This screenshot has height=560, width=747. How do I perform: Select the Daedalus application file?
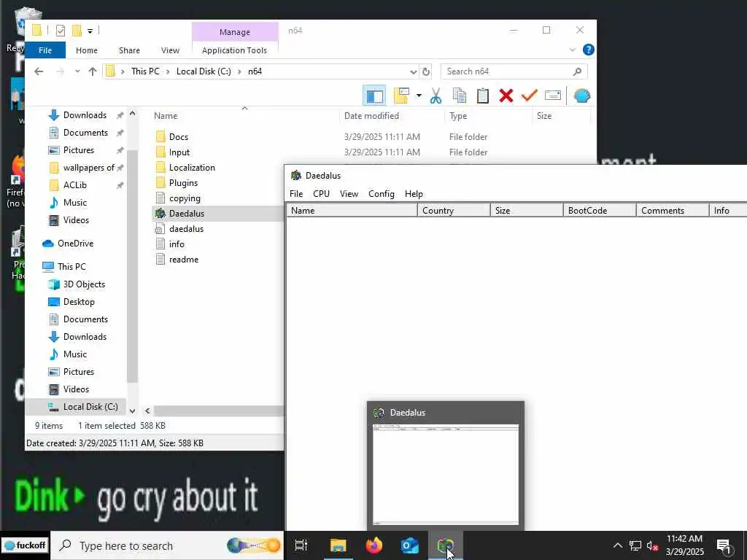click(x=186, y=214)
